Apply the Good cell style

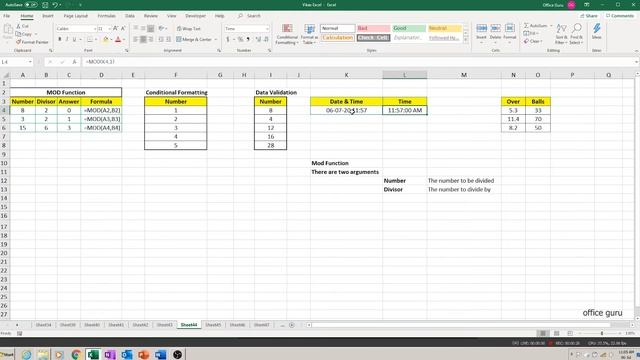[x=409, y=28]
